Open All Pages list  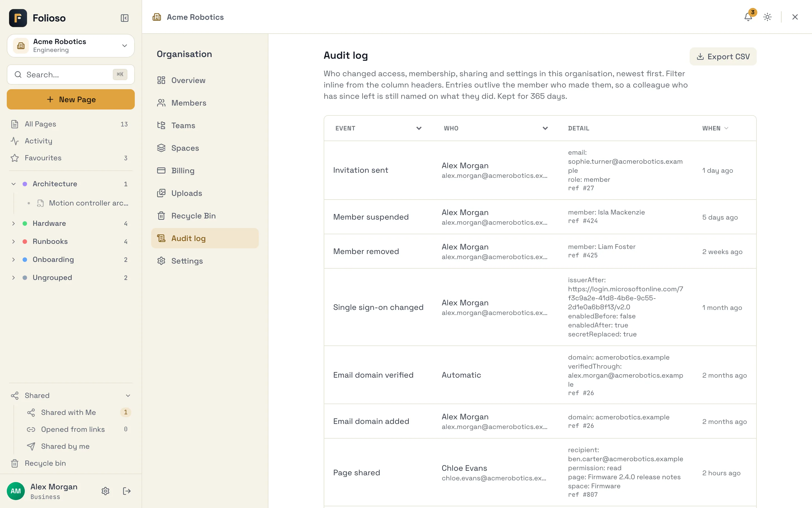(x=70, y=124)
